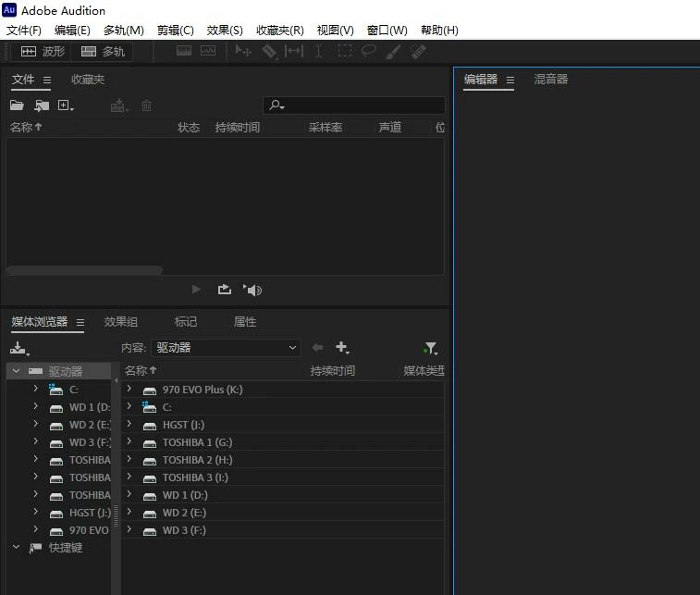
Task: Select TOSHIBA 2 (H:) drive row
Action: (x=283, y=460)
